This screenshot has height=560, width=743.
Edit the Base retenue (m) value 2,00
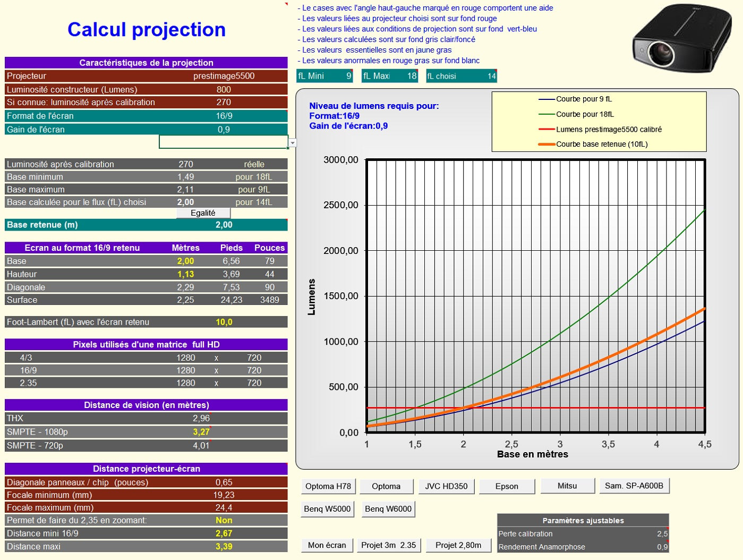[x=224, y=225]
